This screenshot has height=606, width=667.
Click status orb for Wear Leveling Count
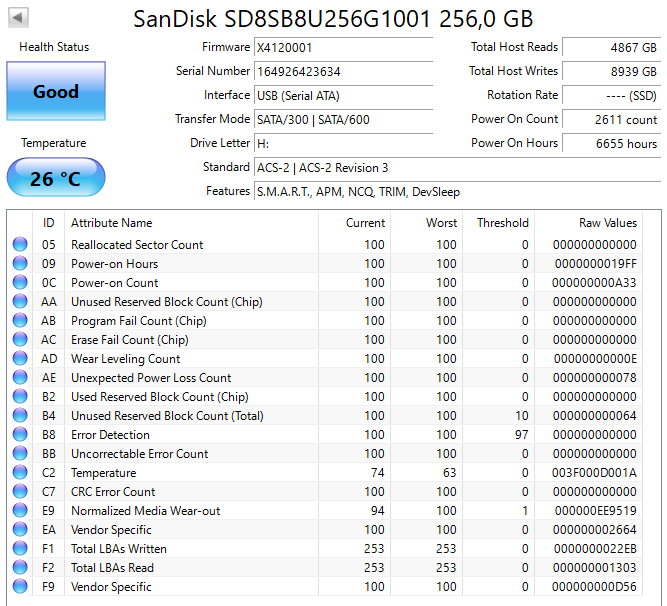20,359
